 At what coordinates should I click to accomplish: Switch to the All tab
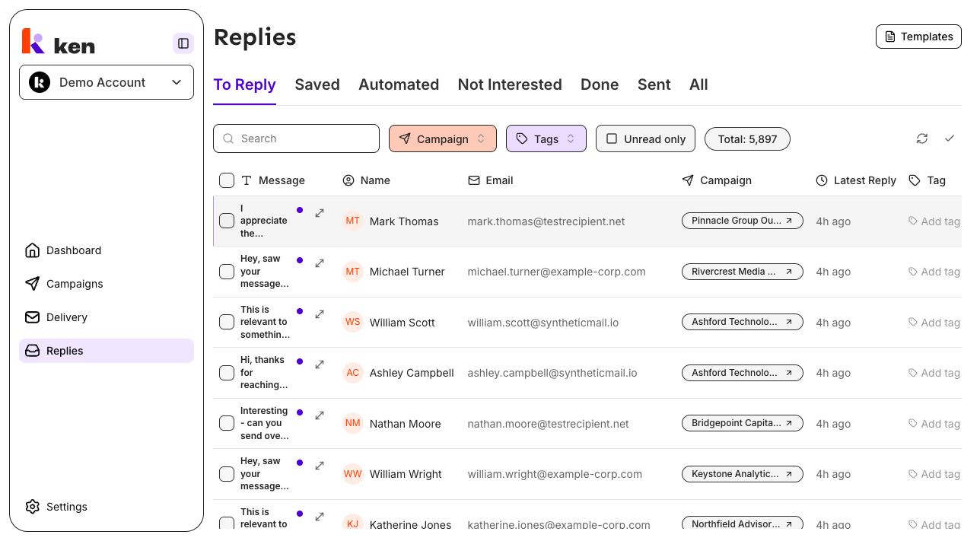coord(698,84)
